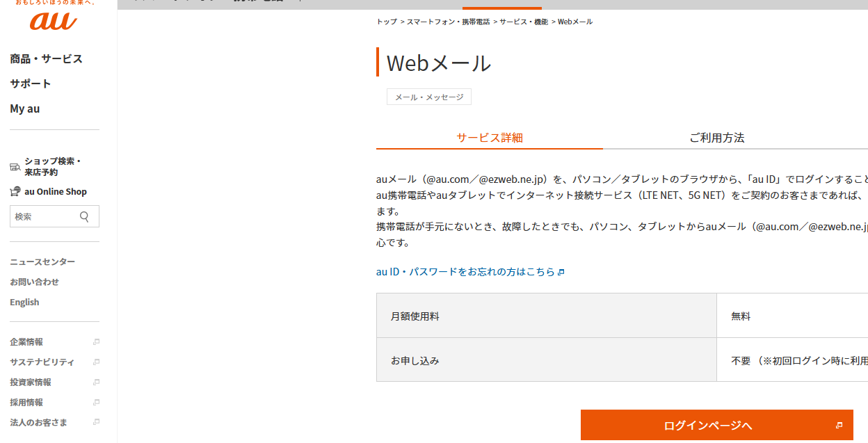Image resolution: width=868 pixels, height=443 pixels.
Task: Click external link icon beside 投資家情報
Action: [96, 382]
